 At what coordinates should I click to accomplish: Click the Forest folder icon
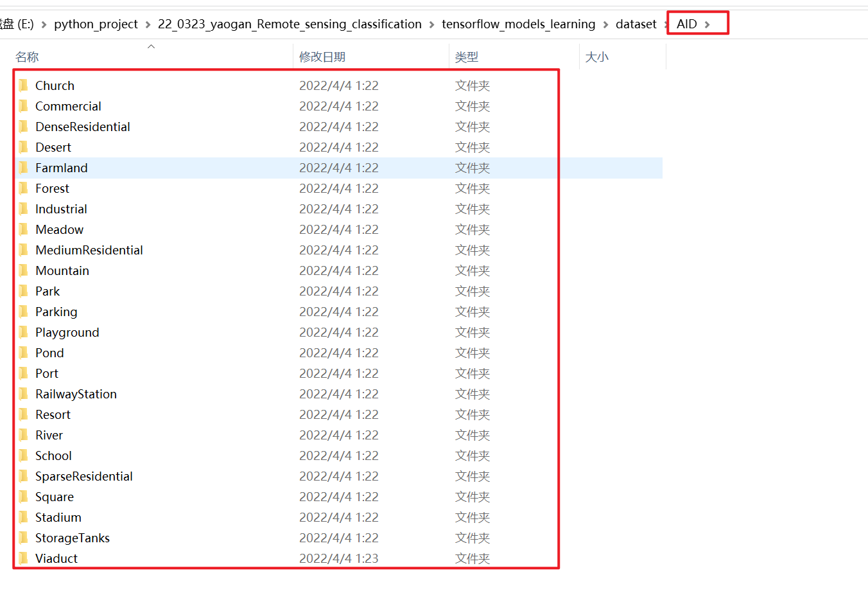coord(23,188)
